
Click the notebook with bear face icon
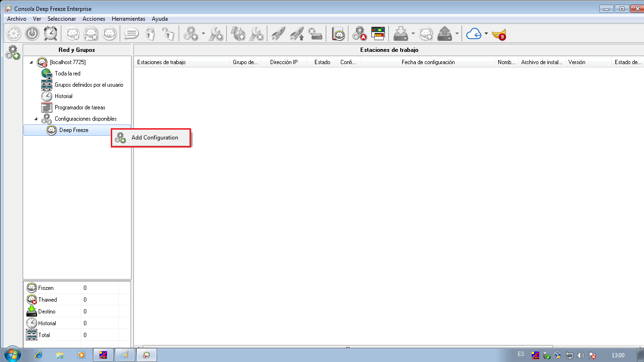click(x=338, y=33)
